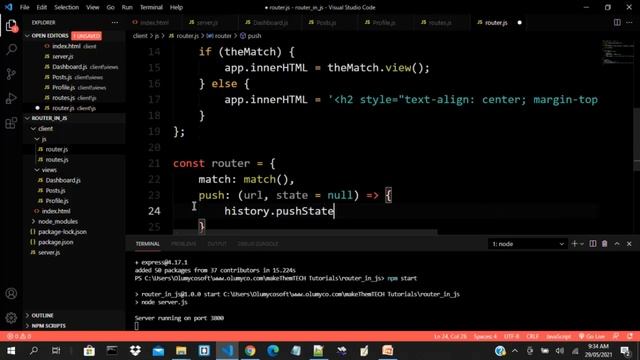Image resolution: width=640 pixels, height=360 pixels.
Task: Open Microsoft Store from taskbar
Action: click(x=89, y=351)
